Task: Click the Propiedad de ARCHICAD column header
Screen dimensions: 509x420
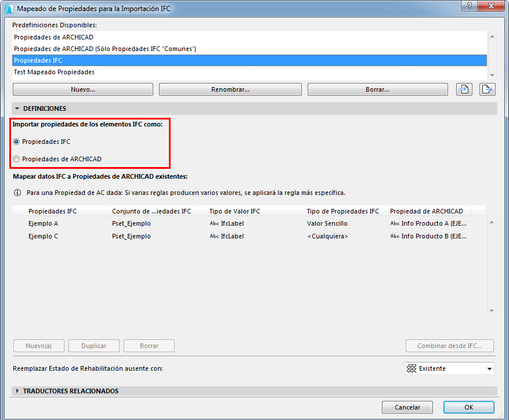Action: click(x=430, y=211)
